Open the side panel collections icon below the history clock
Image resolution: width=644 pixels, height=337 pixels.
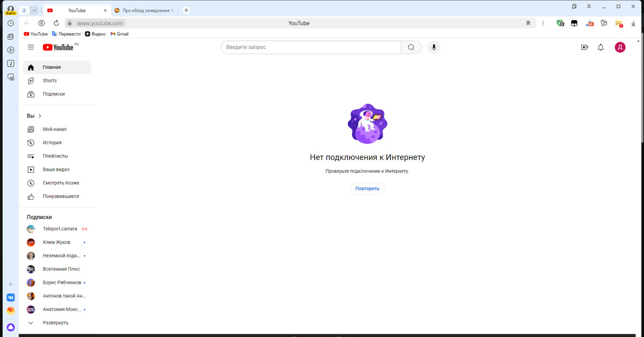point(10,36)
